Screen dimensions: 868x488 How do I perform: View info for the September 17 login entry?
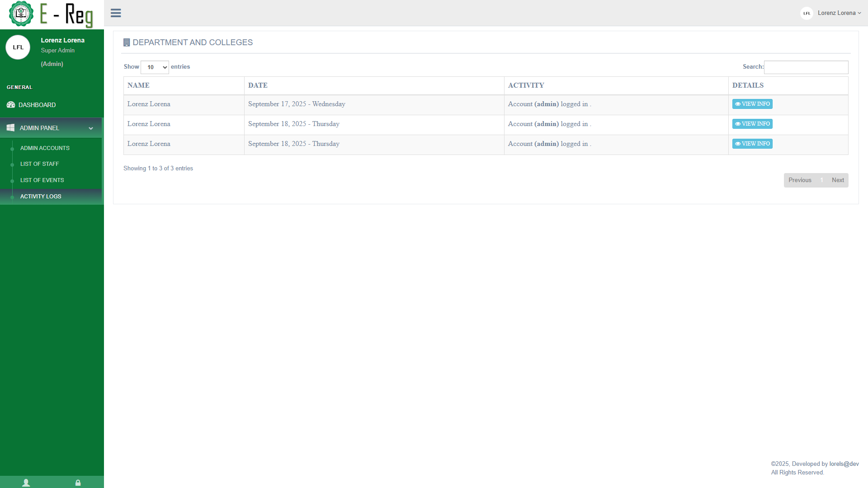tap(752, 104)
